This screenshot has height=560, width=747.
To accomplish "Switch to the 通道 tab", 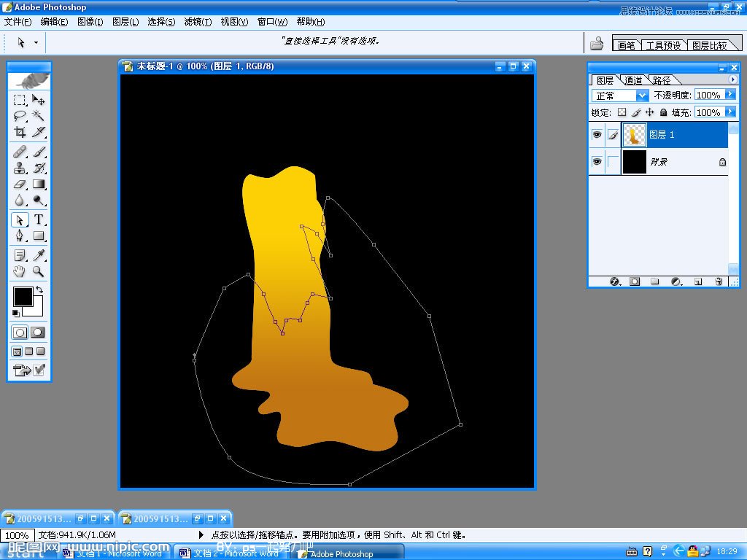I will click(x=633, y=80).
